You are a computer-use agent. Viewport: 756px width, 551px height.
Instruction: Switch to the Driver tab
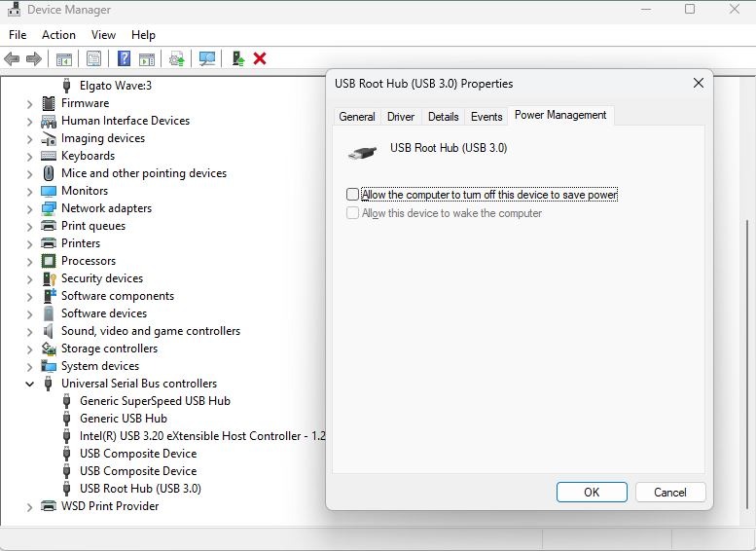point(401,116)
